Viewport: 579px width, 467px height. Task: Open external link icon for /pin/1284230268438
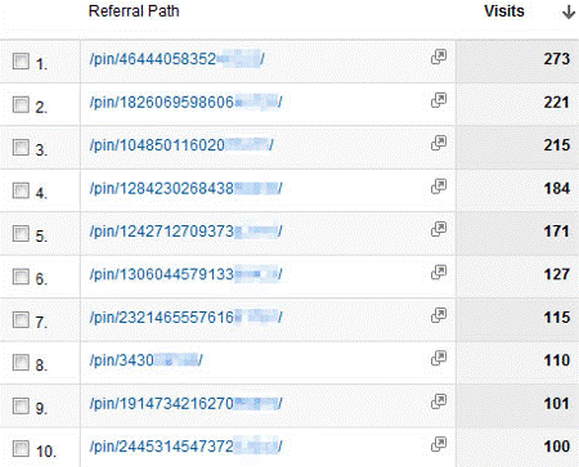click(439, 186)
